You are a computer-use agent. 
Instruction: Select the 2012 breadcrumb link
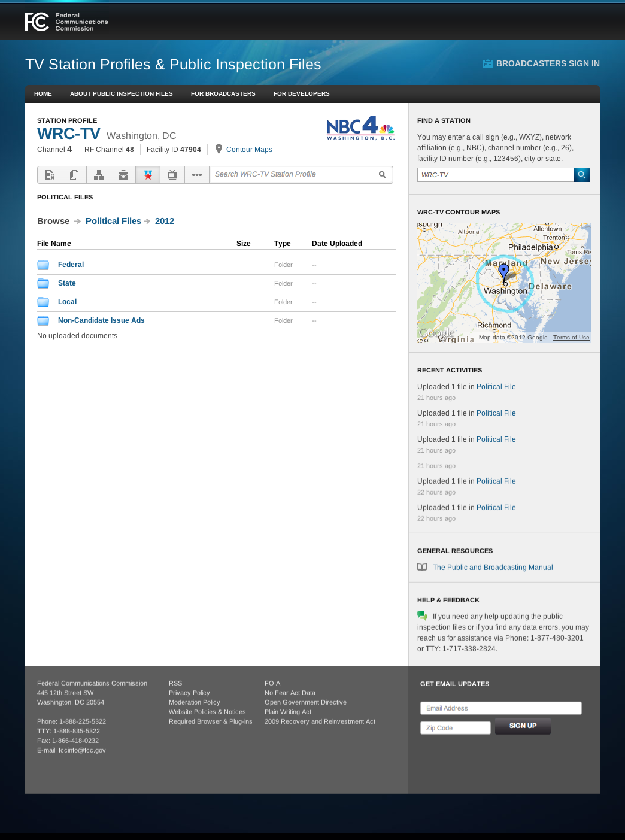click(x=165, y=221)
